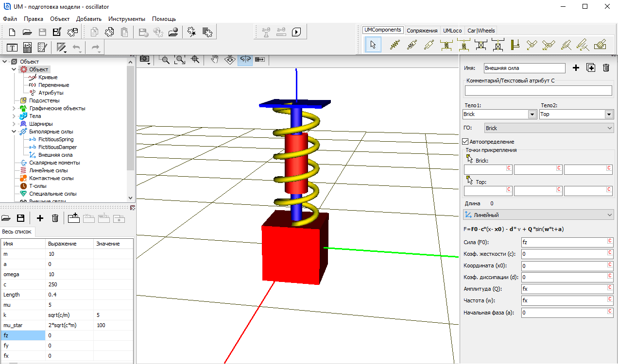The image size is (618, 364).
Task: Add a new identifier with the plus icon
Action: point(40,218)
